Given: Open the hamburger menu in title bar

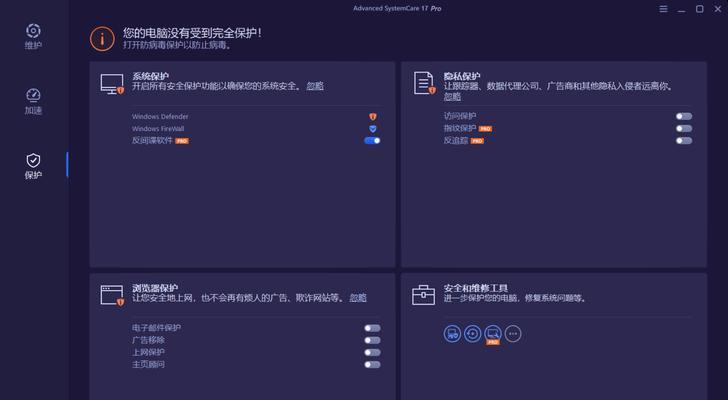Looking at the screenshot, I should pos(663,9).
